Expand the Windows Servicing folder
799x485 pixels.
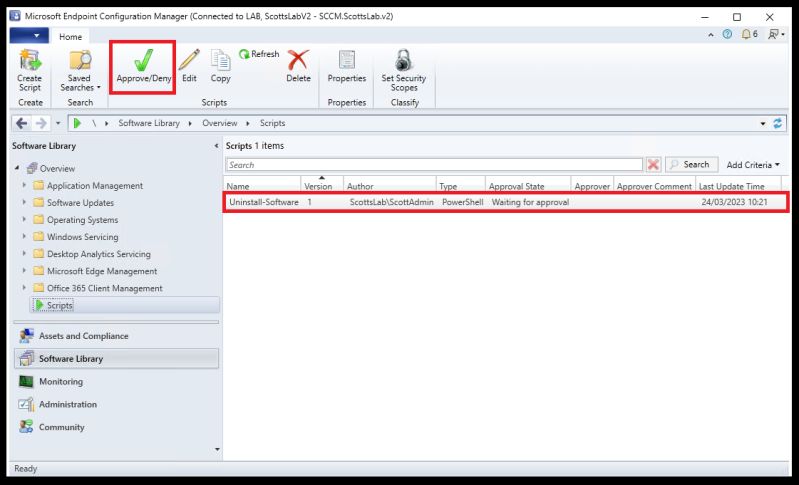(24, 236)
